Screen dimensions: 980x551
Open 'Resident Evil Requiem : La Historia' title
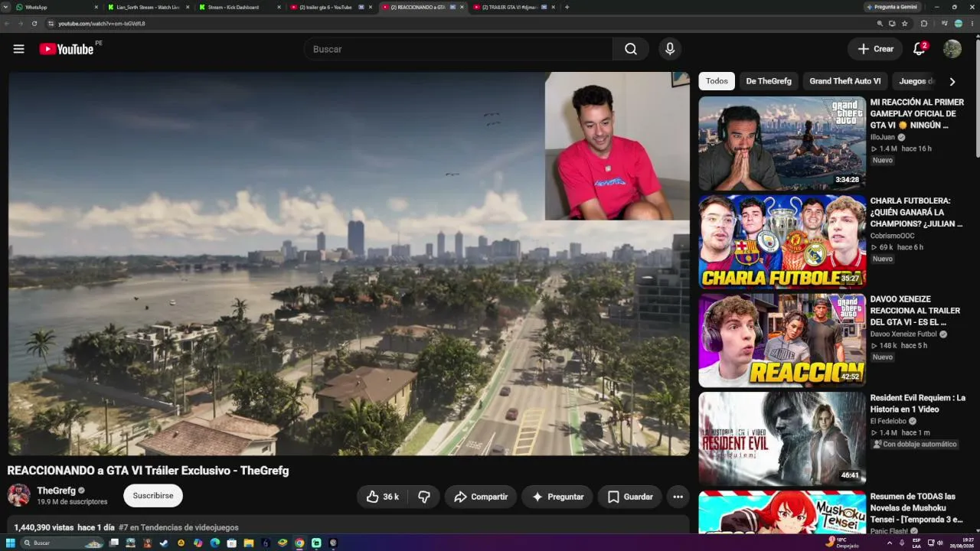(918, 403)
